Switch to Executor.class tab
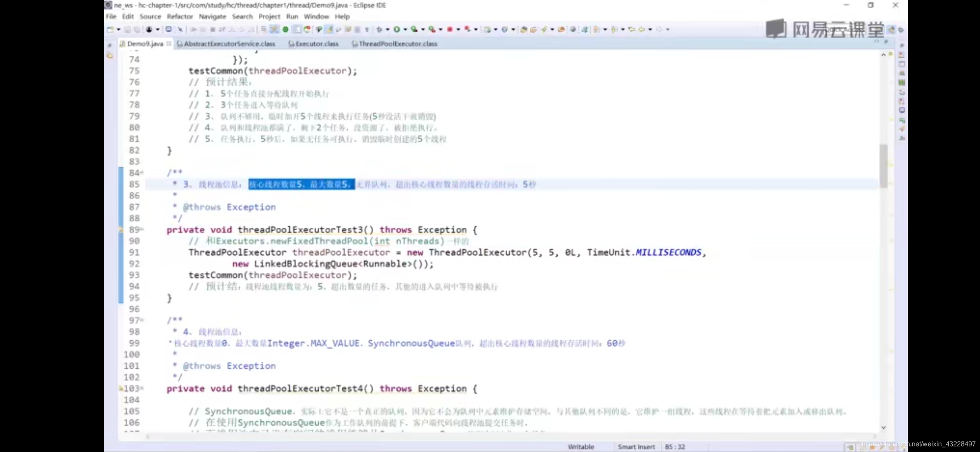The image size is (980, 452). 313,44
